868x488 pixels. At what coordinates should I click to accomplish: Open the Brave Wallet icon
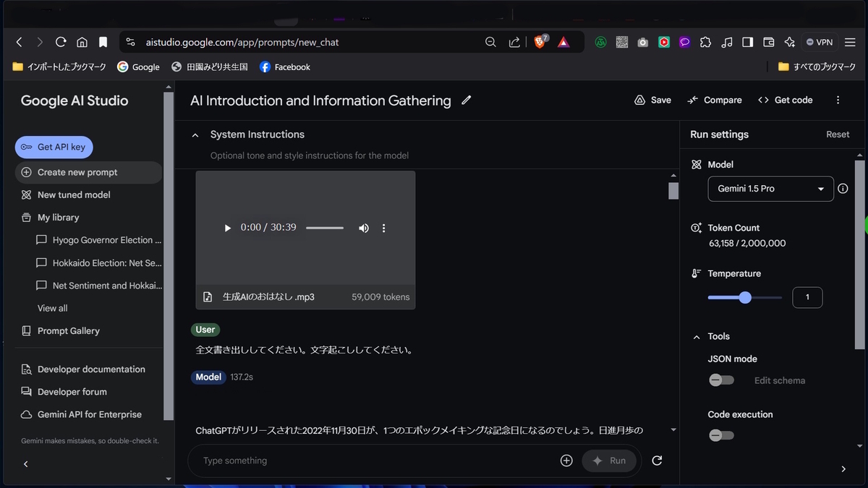pyautogui.click(x=769, y=42)
